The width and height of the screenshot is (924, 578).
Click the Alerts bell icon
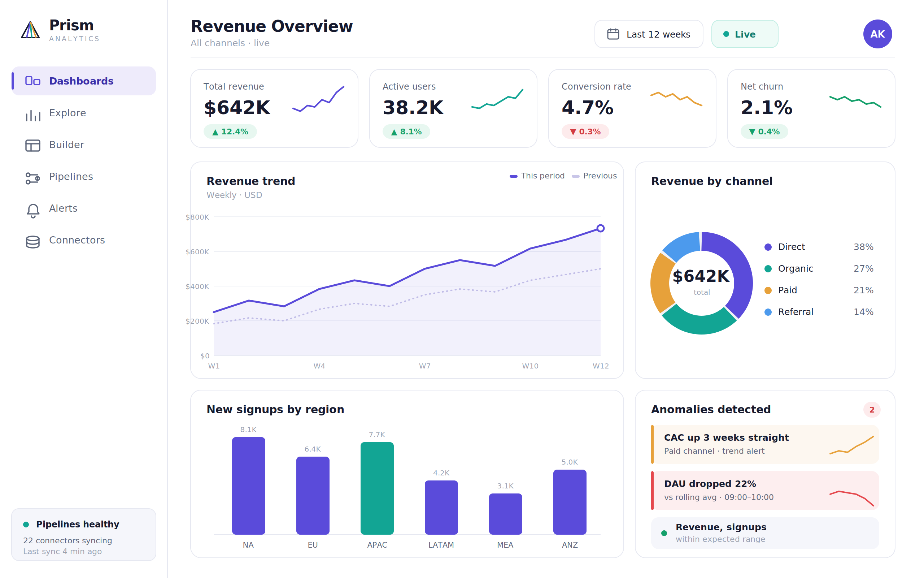[33, 211]
